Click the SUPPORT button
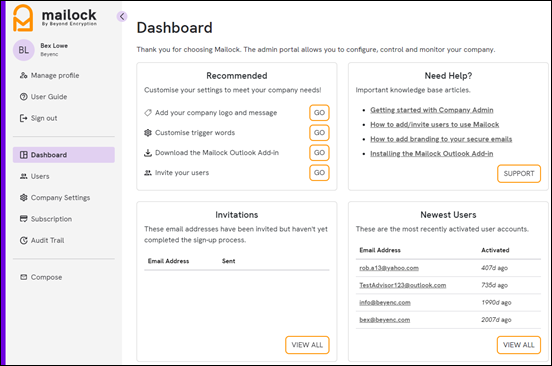This screenshot has height=366, width=552. coord(519,173)
